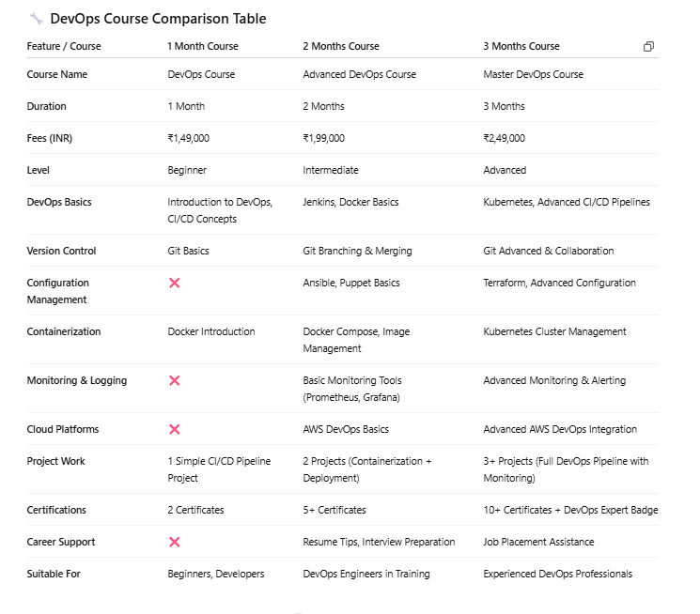
Task: Click the "Feature / Course" header cell
Action: [x=64, y=46]
